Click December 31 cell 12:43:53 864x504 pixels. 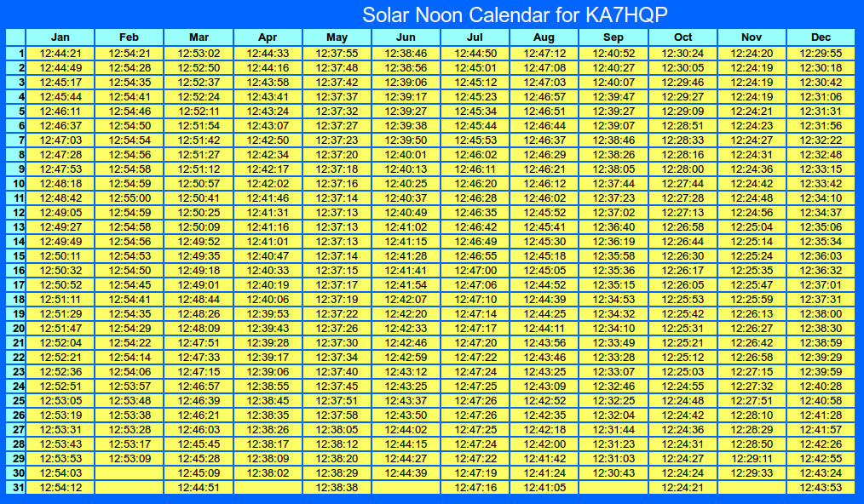pos(821,488)
